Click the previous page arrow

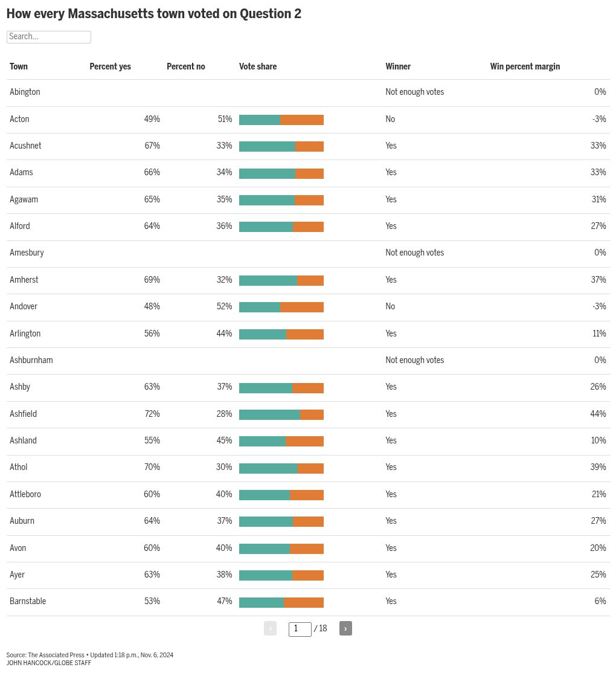click(270, 628)
